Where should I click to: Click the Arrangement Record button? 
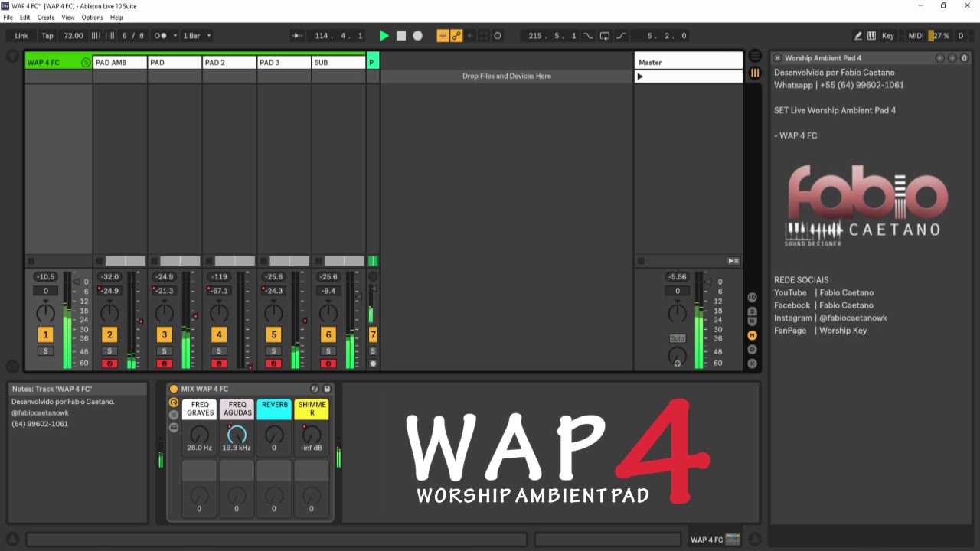[417, 36]
